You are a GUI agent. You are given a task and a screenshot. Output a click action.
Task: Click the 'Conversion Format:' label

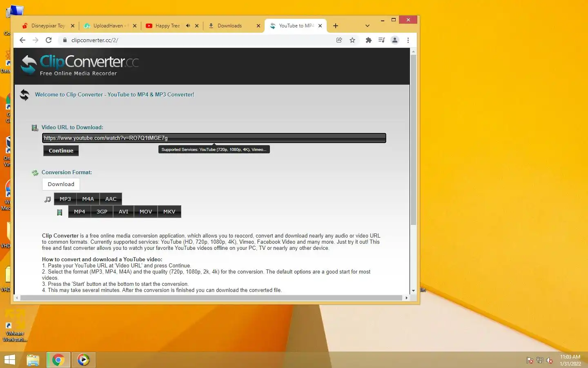coord(67,172)
